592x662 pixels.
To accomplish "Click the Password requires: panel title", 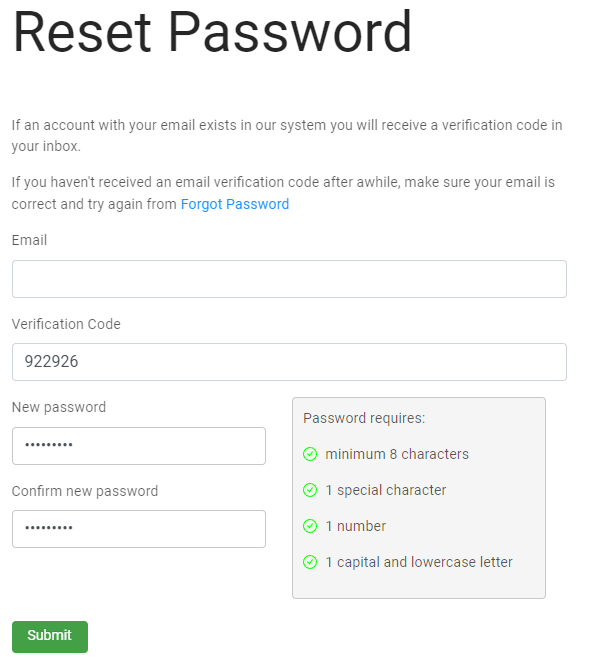I will [x=364, y=418].
